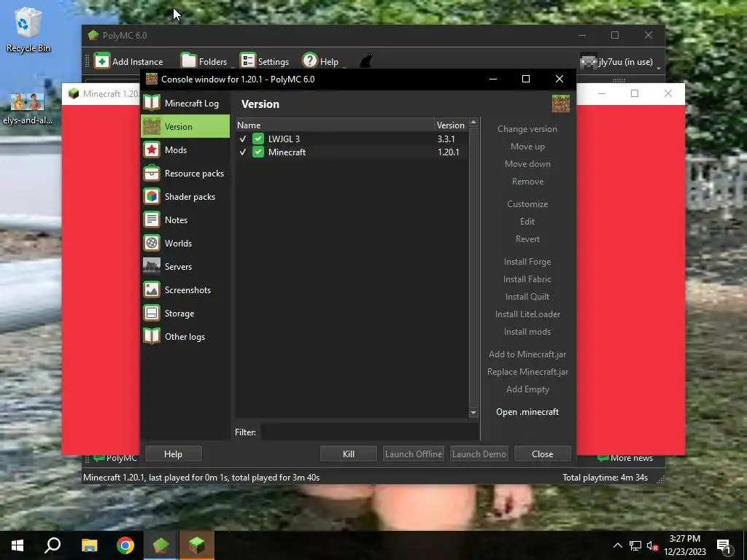This screenshot has width=747, height=560.
Task: Open the Mods page
Action: point(185,150)
